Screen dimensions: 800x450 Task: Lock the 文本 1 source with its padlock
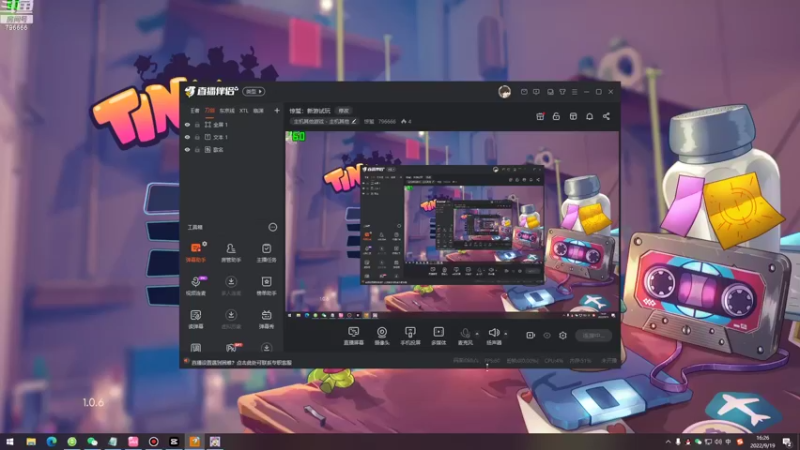pos(197,137)
